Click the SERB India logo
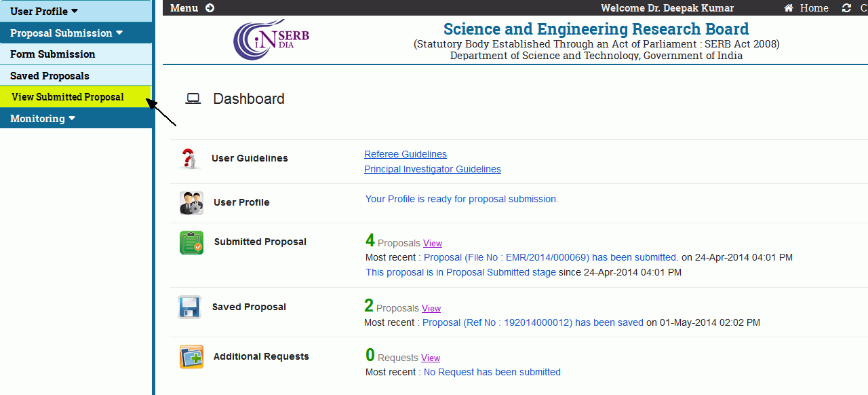The height and width of the screenshot is (395, 868). click(271, 39)
